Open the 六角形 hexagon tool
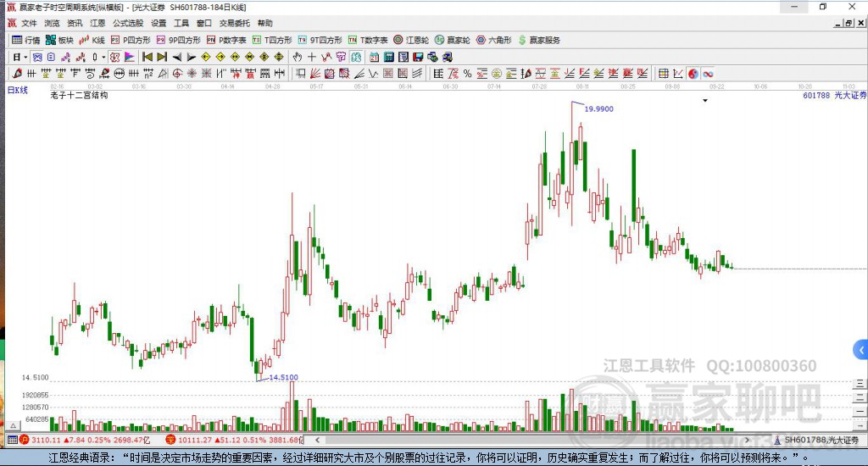868x466 pixels. tap(494, 40)
